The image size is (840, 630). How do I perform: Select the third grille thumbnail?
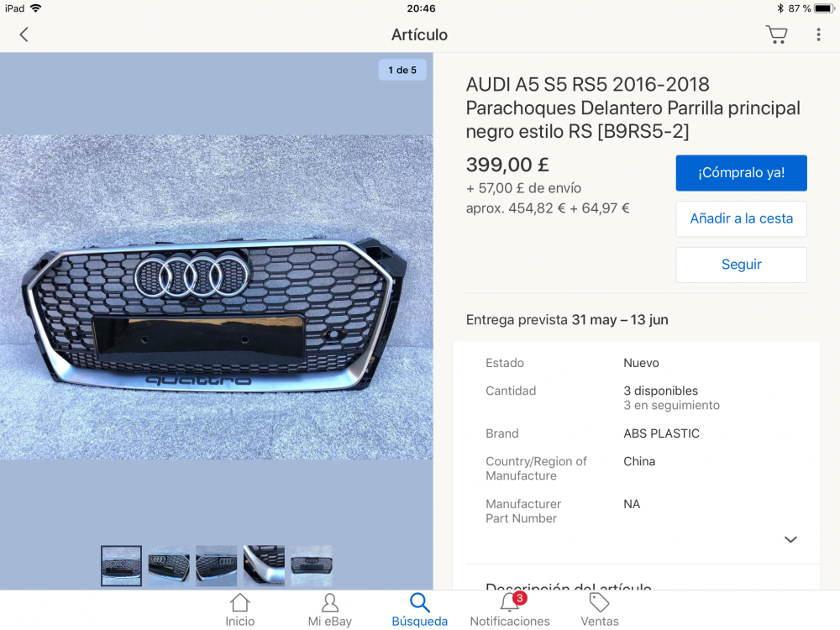217,565
